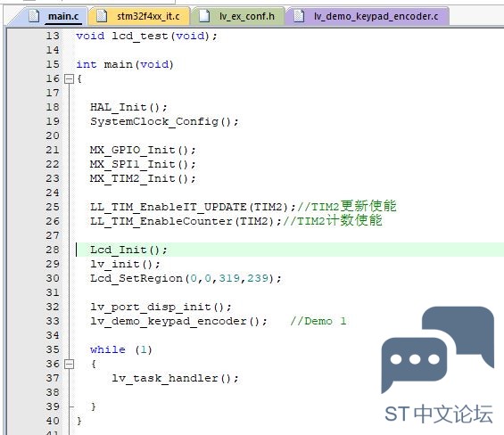Viewport: 504px width, 435px height.
Task: Click on lv_task_handler() call
Action: 175,378
